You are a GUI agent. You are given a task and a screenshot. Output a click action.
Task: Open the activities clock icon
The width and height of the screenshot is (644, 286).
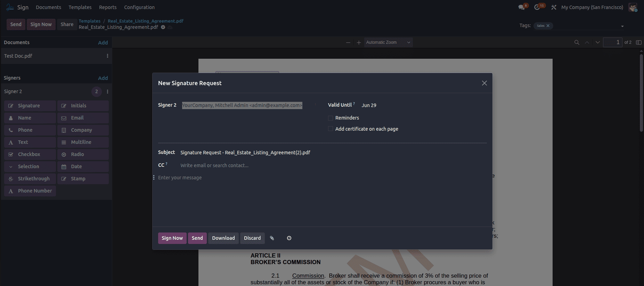point(537,7)
